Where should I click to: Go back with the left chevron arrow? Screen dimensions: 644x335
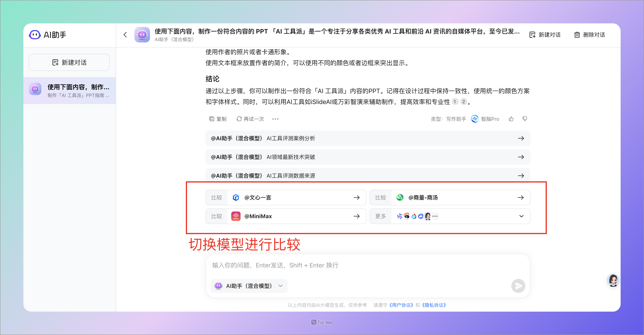tap(125, 35)
